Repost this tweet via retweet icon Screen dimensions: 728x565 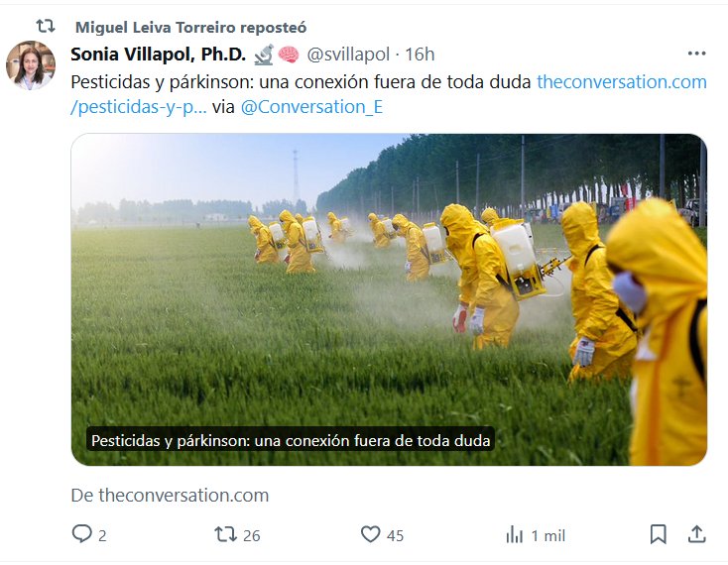click(x=225, y=534)
